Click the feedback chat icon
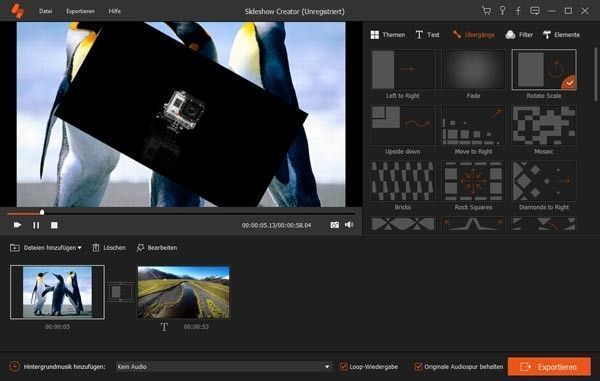The height and width of the screenshot is (381, 600). [535, 11]
